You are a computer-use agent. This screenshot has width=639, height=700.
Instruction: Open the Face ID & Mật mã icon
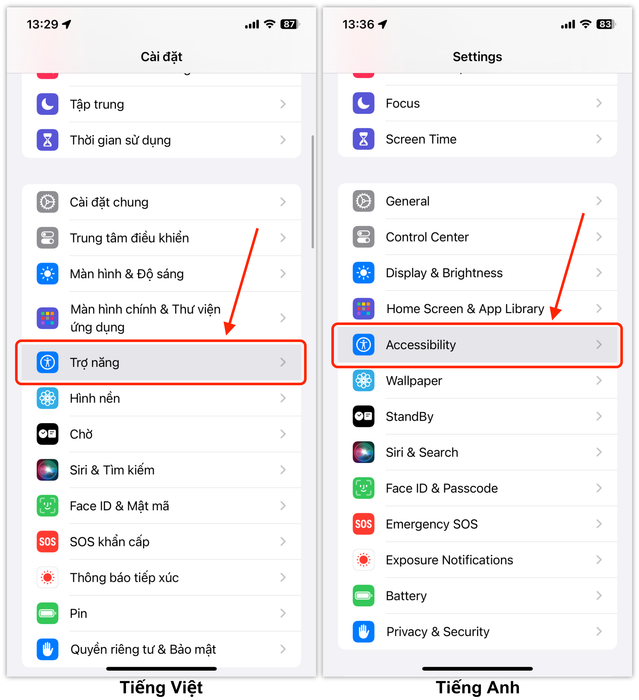[x=47, y=506]
